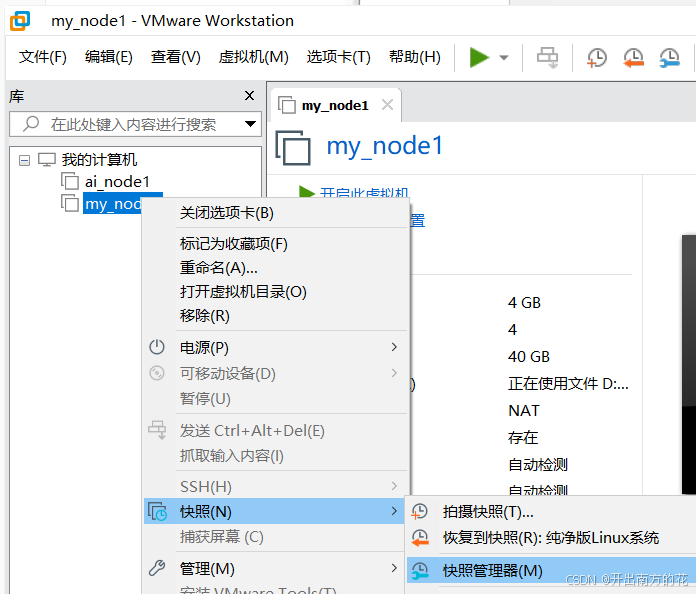The width and height of the screenshot is (696, 594).
Task: Choose 关闭选项卡(B) in context menu
Action: (275, 213)
